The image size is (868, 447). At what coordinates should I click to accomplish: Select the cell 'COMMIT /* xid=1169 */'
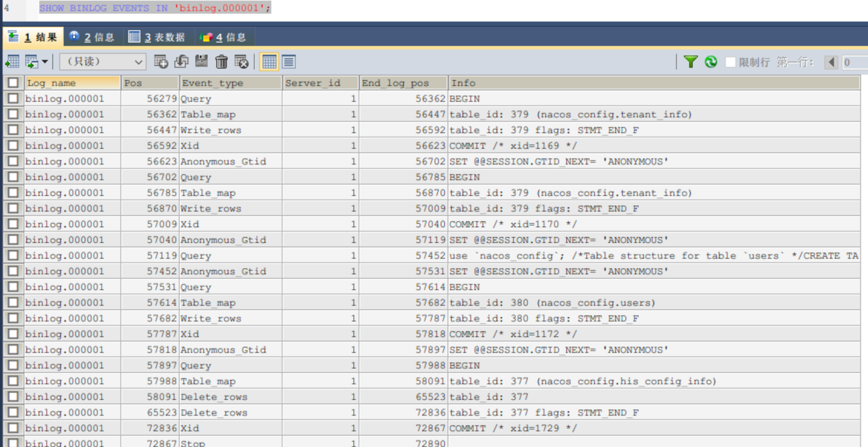pos(654,146)
